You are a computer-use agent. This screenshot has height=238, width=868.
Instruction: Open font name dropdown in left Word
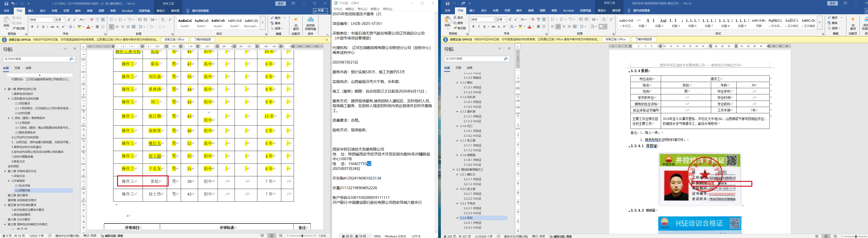[x=53, y=20]
